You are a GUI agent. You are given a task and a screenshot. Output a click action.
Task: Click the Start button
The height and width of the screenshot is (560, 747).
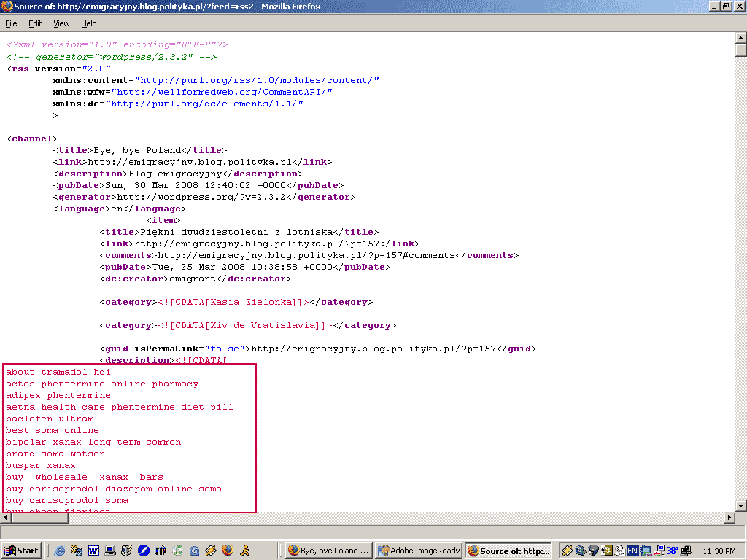(x=21, y=551)
